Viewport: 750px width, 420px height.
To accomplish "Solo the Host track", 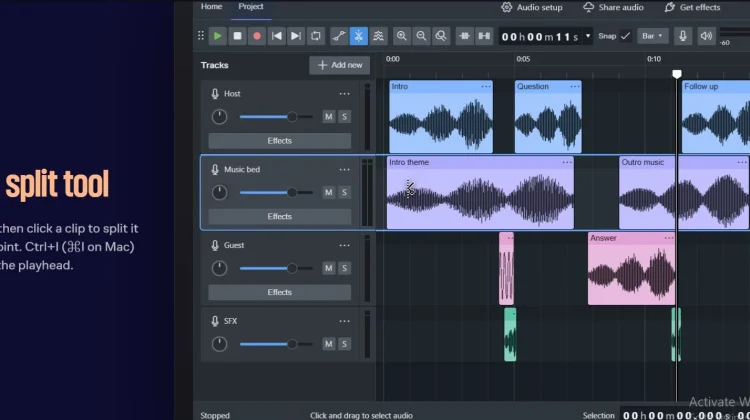I will pos(344,117).
